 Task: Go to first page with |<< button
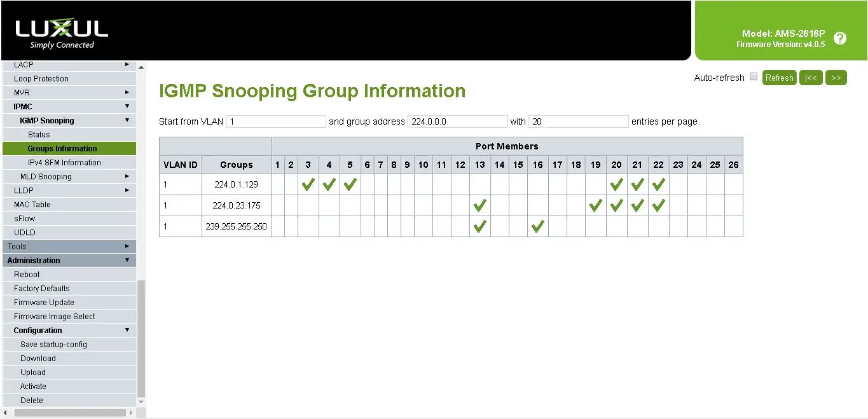(x=811, y=78)
